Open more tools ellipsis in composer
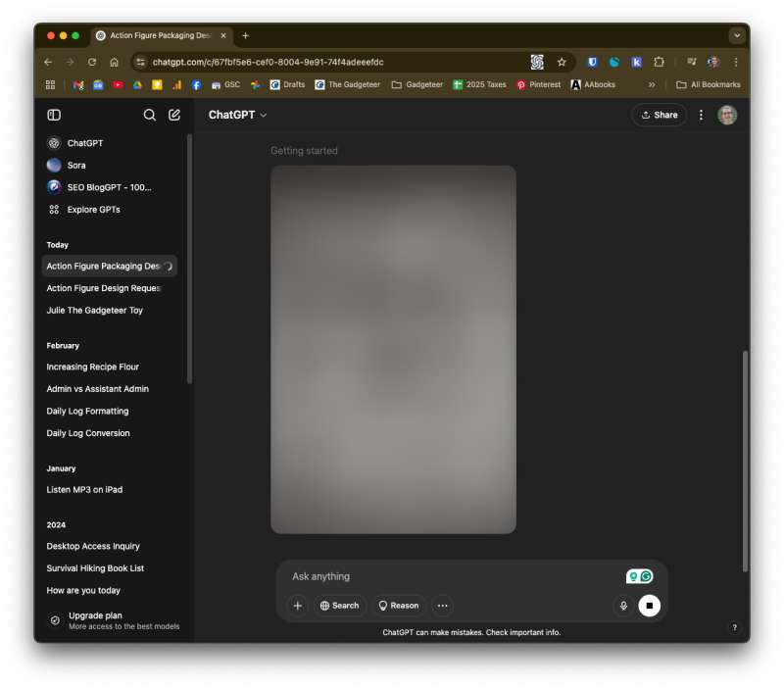The width and height of the screenshot is (784, 688). pos(443,606)
